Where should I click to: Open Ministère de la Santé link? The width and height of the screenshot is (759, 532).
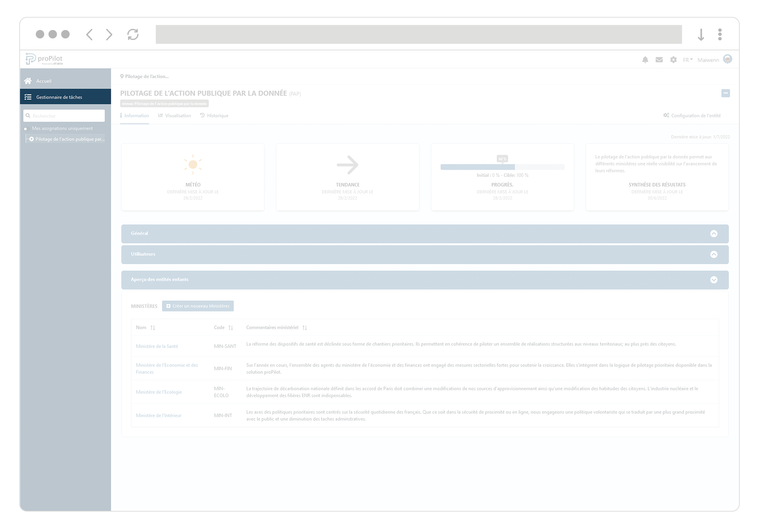pos(157,346)
